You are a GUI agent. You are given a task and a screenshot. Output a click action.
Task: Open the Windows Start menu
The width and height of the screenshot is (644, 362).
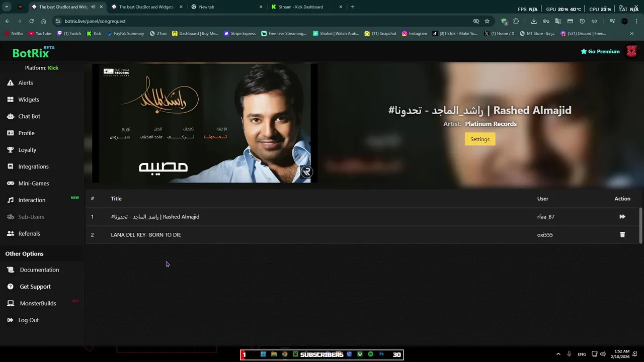[x=263, y=354]
